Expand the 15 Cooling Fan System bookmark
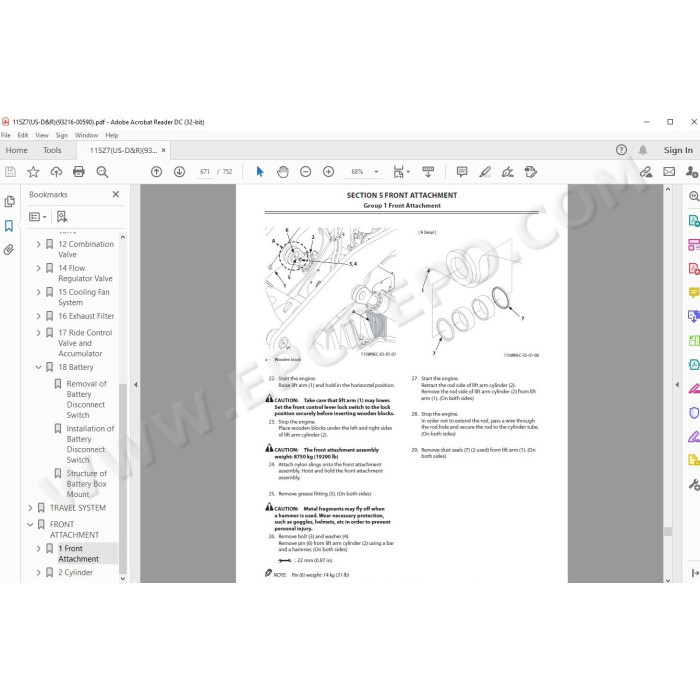The image size is (700, 700). click(x=38, y=292)
